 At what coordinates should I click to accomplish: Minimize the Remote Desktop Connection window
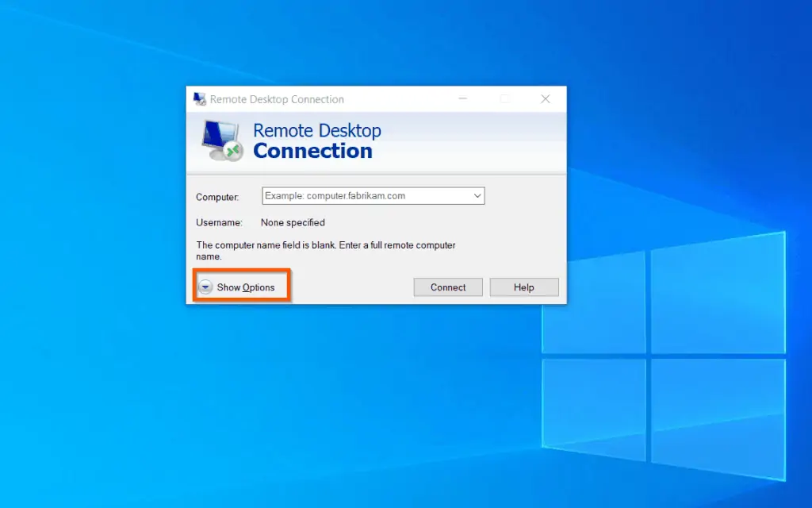point(463,98)
